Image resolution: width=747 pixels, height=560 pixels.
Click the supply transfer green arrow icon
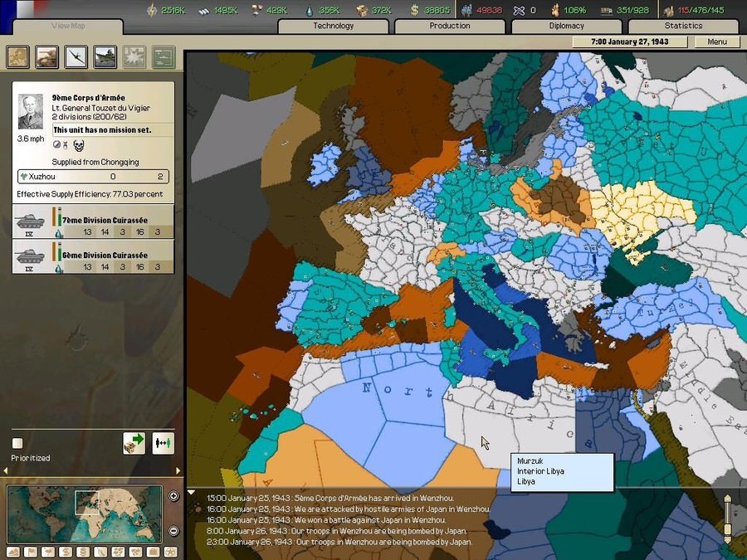pos(134,443)
